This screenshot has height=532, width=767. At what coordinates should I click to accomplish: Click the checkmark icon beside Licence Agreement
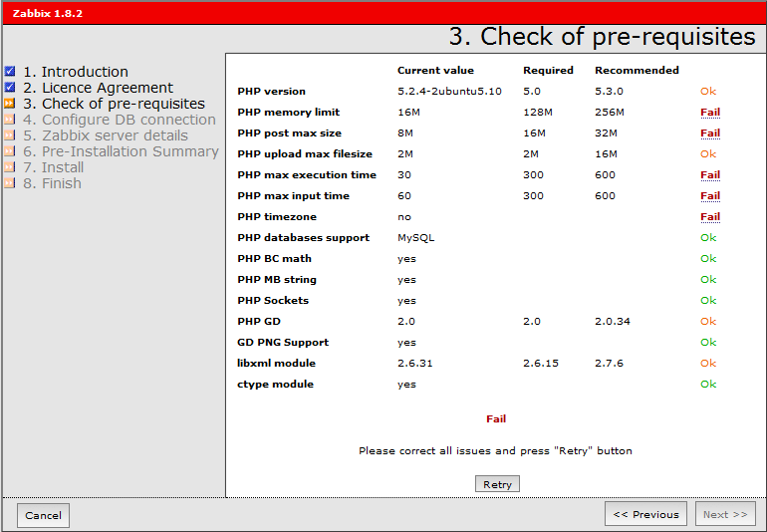tap(10, 88)
